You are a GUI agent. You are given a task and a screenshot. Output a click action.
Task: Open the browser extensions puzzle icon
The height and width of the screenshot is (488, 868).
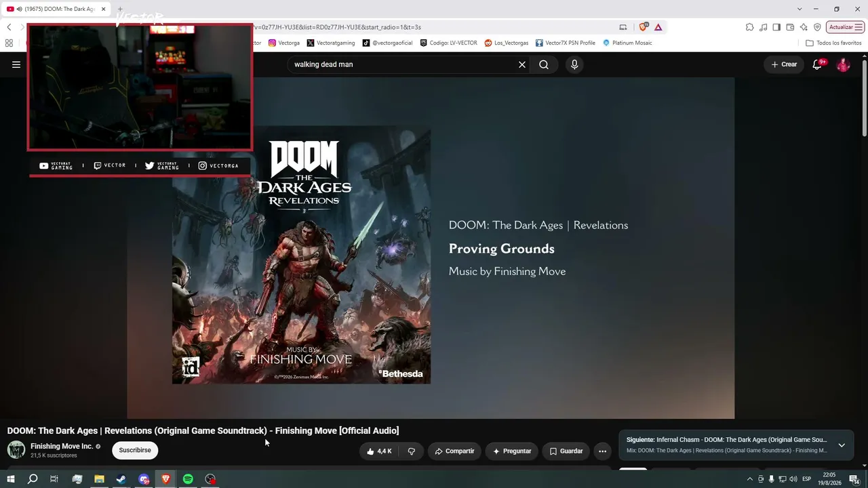[749, 27]
